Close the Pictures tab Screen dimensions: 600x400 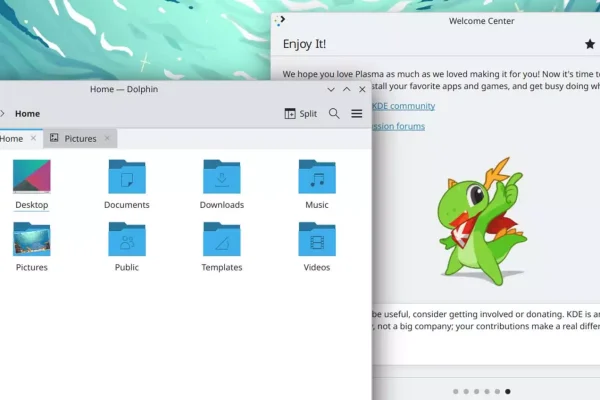pos(108,139)
